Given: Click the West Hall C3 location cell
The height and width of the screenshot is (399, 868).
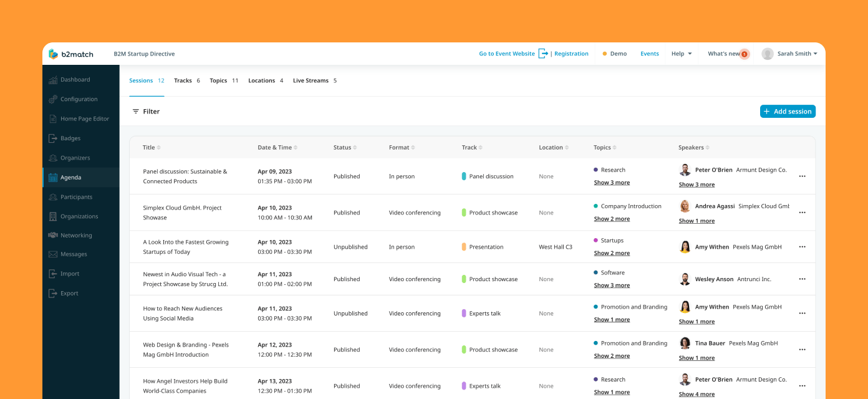Looking at the screenshot, I should pos(556,247).
